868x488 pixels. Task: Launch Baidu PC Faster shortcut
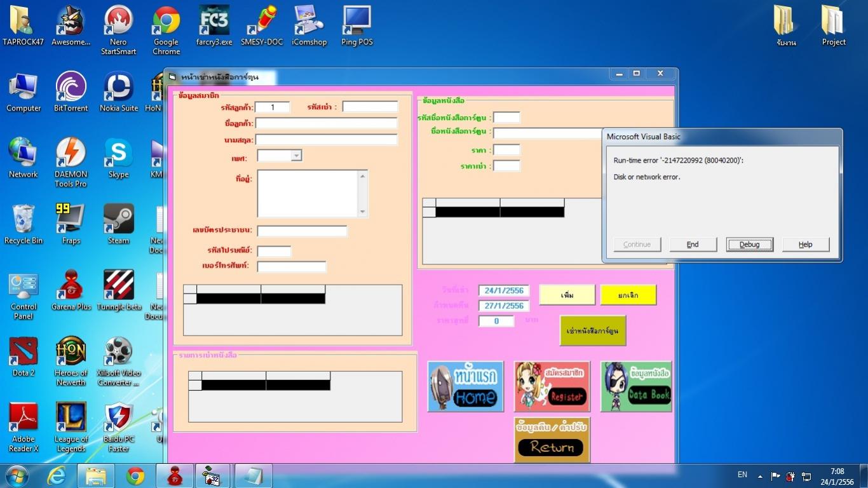tap(118, 427)
